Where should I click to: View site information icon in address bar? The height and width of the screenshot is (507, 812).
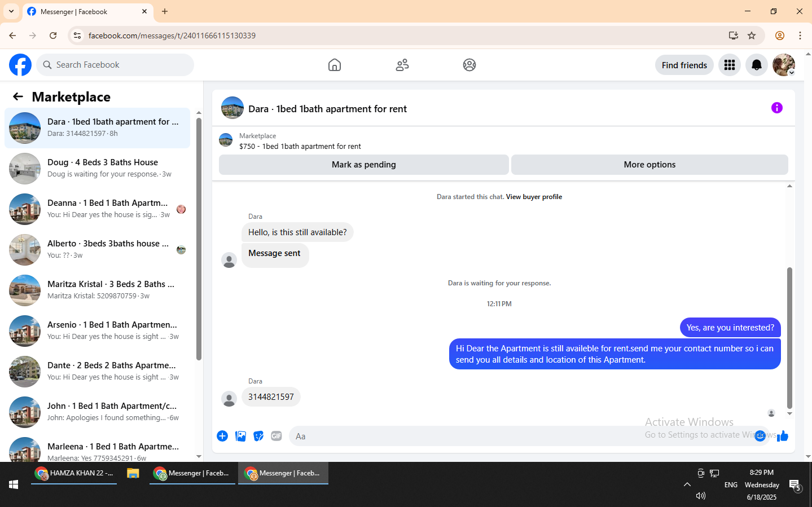point(77,36)
